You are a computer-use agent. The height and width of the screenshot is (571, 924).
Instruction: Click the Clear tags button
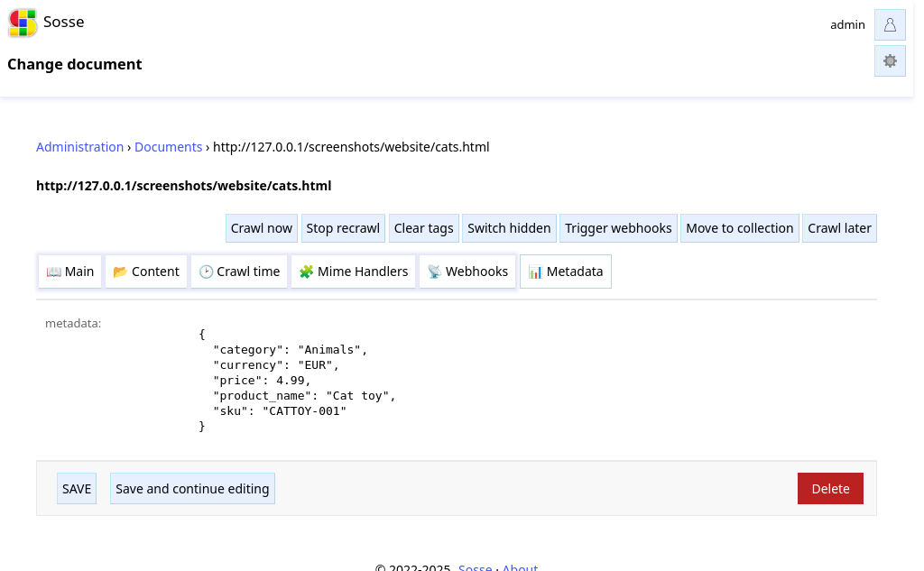pyautogui.click(x=424, y=228)
